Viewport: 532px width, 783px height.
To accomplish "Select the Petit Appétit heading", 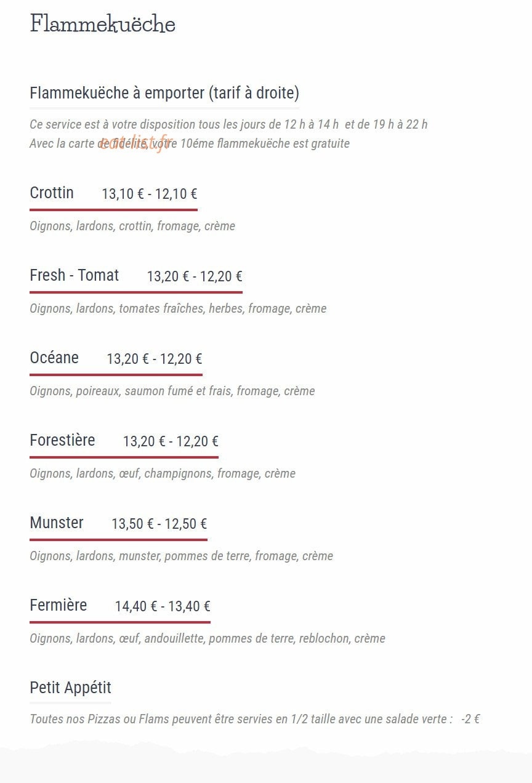I will click(x=70, y=688).
